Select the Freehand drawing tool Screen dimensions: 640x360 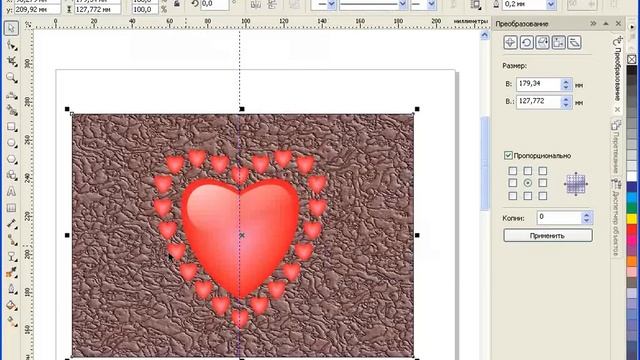pyautogui.click(x=11, y=95)
